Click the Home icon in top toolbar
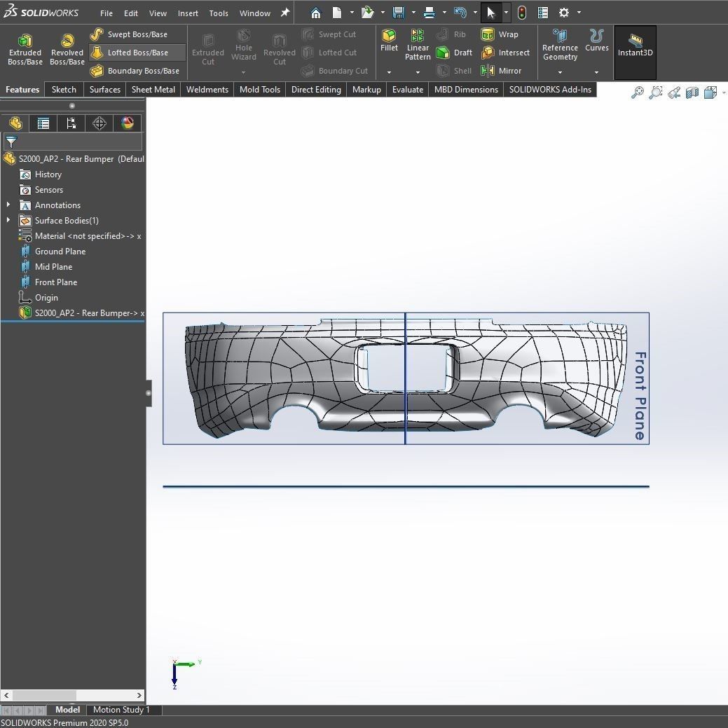Screen dimensions: 728x728 316,13
